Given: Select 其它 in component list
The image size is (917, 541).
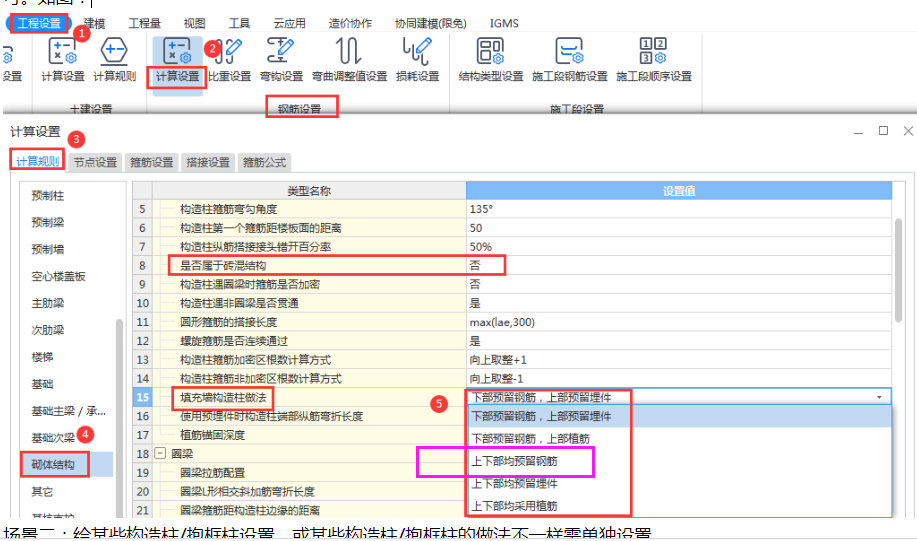Looking at the screenshot, I should (43, 491).
